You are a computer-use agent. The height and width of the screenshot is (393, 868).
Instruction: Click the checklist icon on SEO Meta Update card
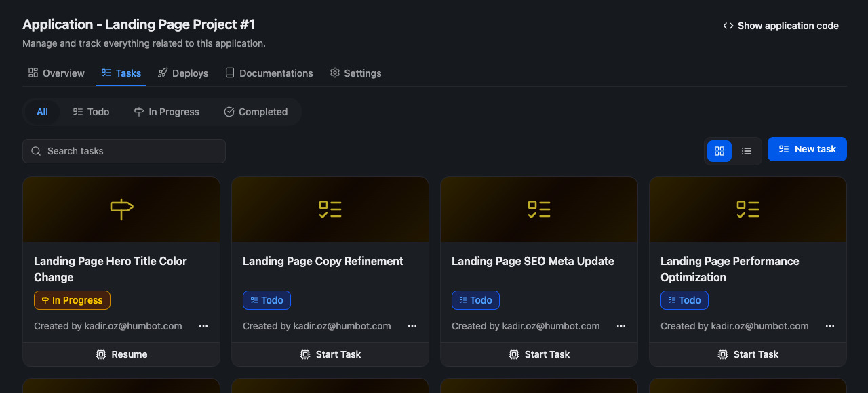[539, 209]
